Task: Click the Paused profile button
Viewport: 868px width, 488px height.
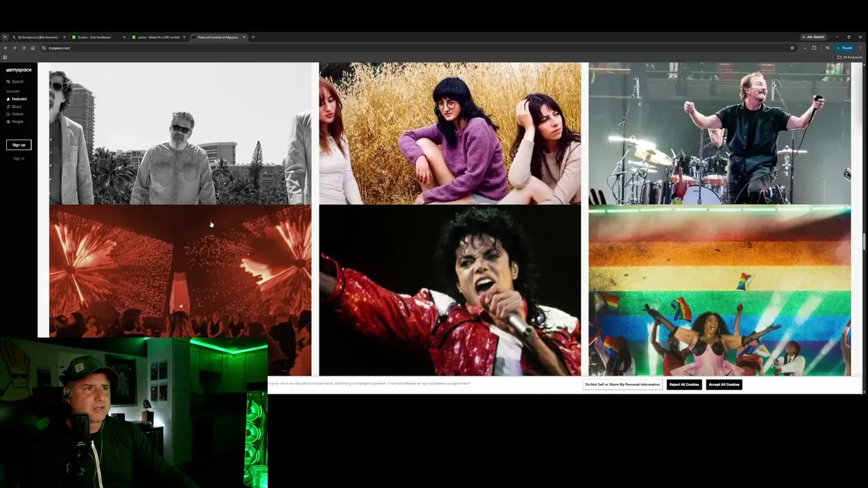Action: 845,48
